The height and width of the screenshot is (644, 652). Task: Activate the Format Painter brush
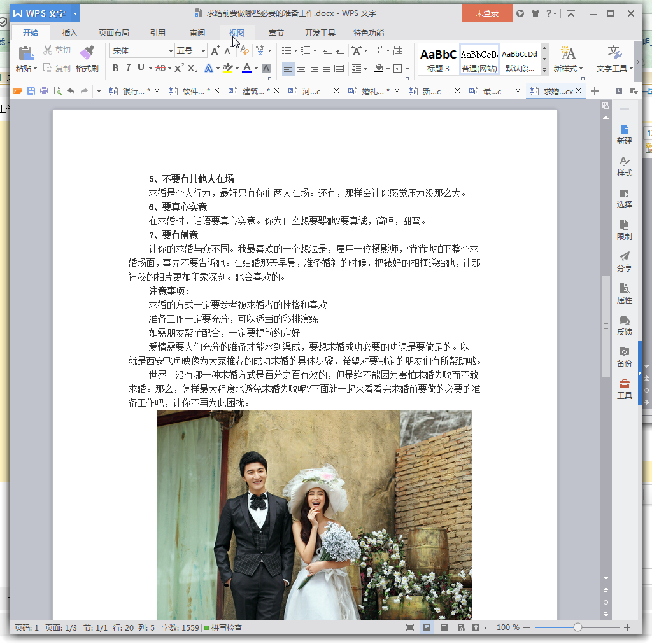(x=87, y=59)
